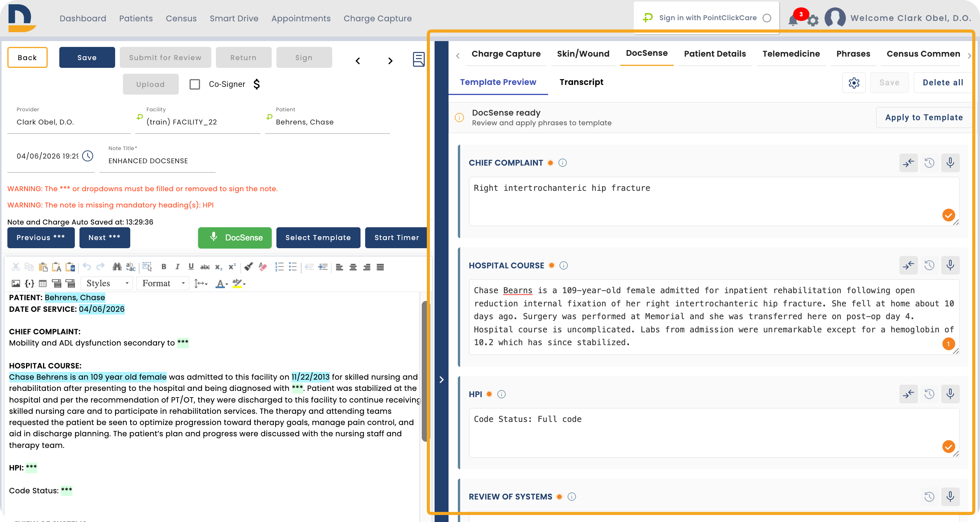
Task: Toggle orange checkmark in HPI box
Action: pos(949,447)
